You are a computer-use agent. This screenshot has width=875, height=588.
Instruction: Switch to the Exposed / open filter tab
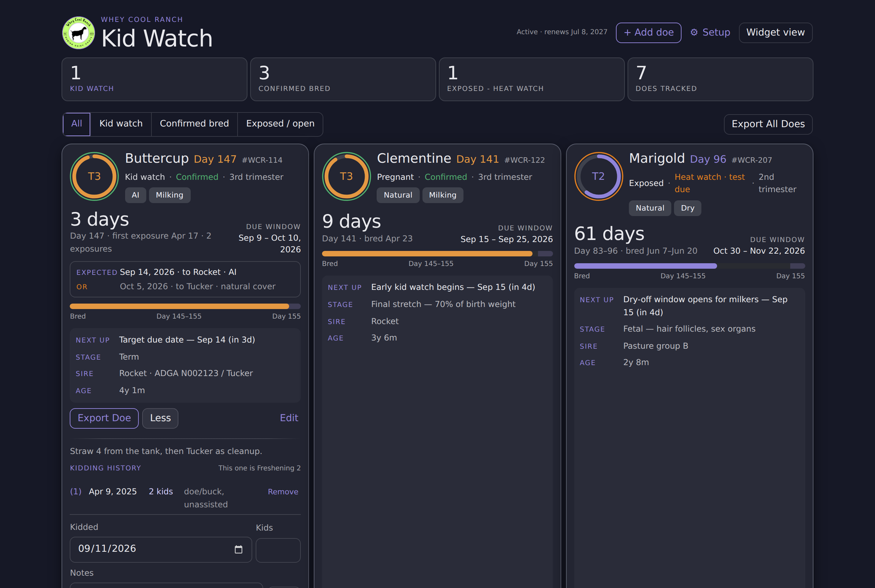pos(280,124)
